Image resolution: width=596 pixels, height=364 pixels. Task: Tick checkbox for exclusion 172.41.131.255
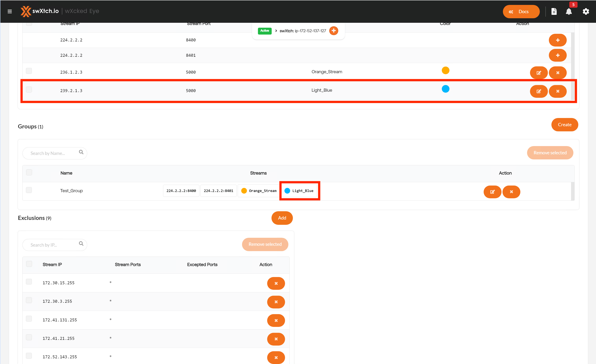tap(29, 319)
